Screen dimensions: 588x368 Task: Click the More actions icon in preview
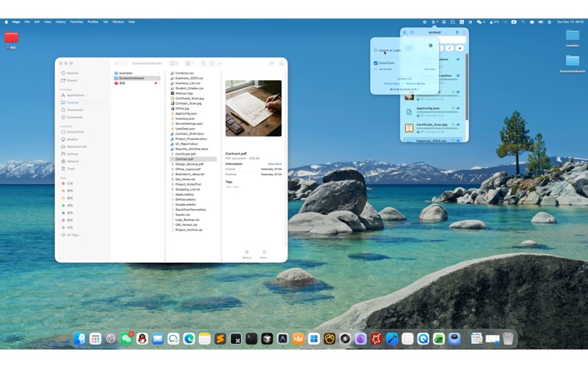click(x=264, y=253)
